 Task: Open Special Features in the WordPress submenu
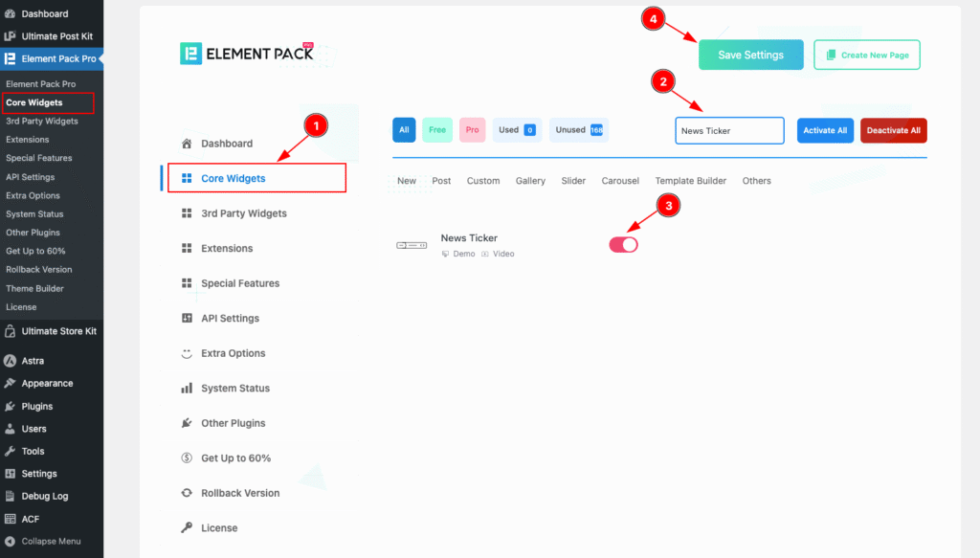coord(38,158)
